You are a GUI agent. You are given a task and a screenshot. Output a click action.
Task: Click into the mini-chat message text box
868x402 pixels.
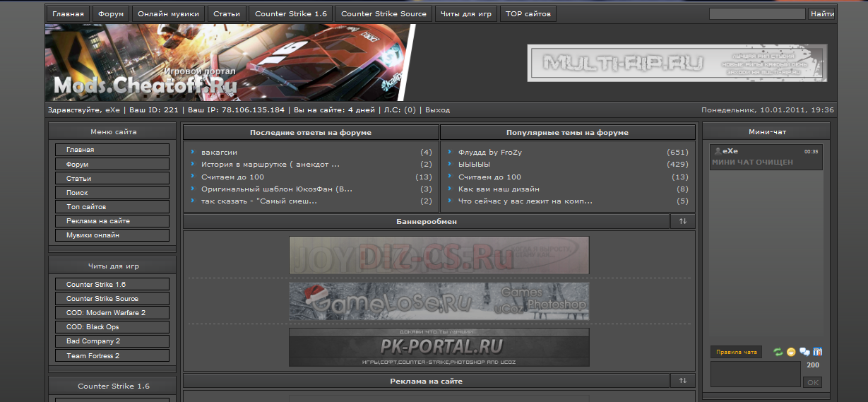pos(754,374)
